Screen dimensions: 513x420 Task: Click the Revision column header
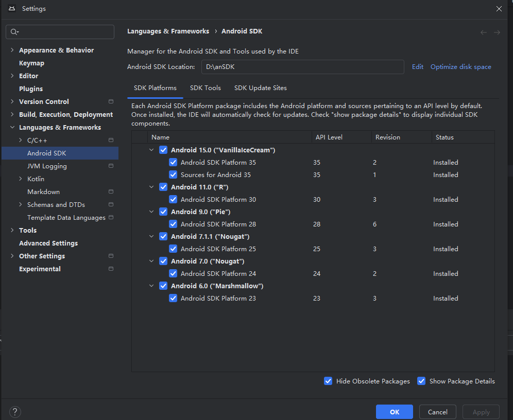[401, 137]
